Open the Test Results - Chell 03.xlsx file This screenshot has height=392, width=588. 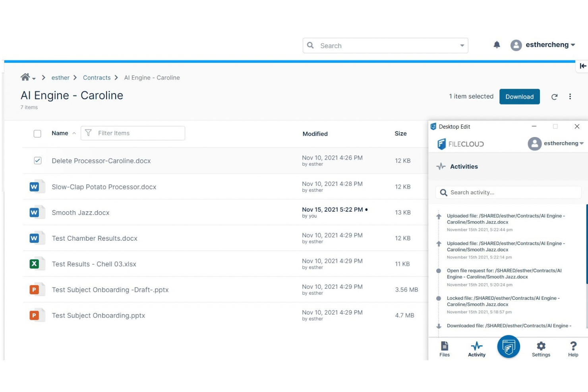click(94, 264)
